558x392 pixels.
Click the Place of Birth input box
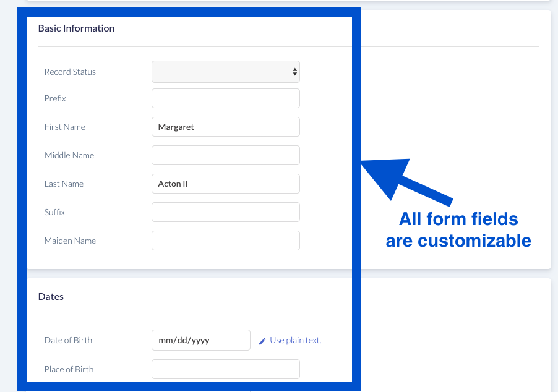226,369
